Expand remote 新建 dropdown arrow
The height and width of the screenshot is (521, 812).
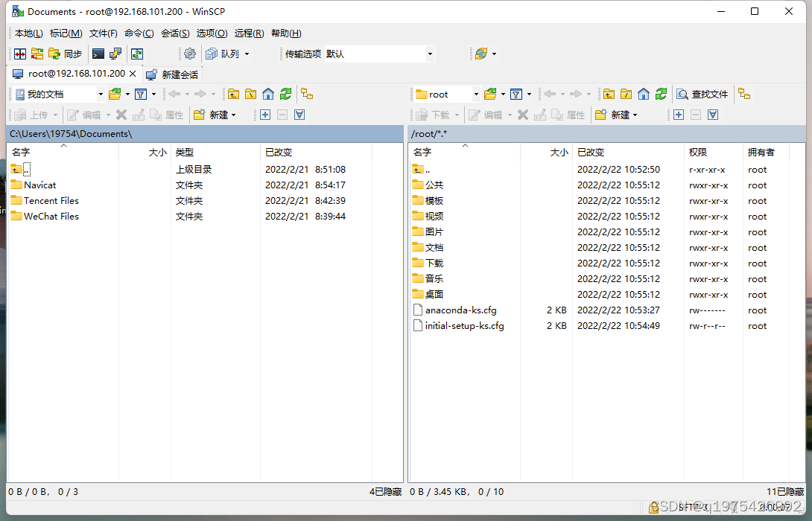tap(635, 115)
